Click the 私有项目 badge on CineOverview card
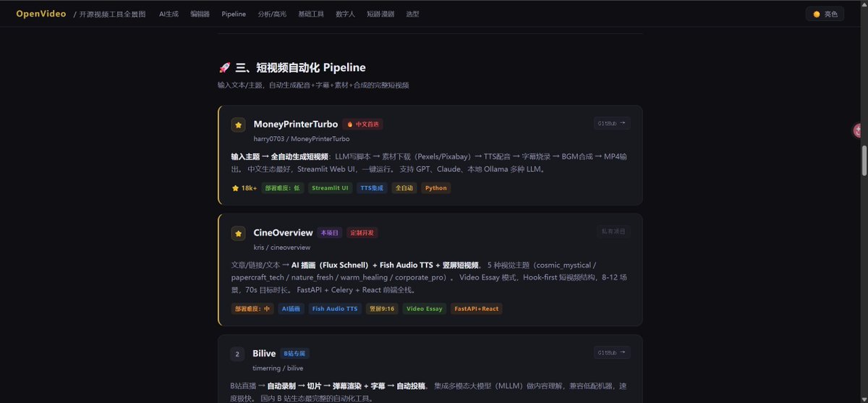The width and height of the screenshot is (868, 403). (x=613, y=232)
